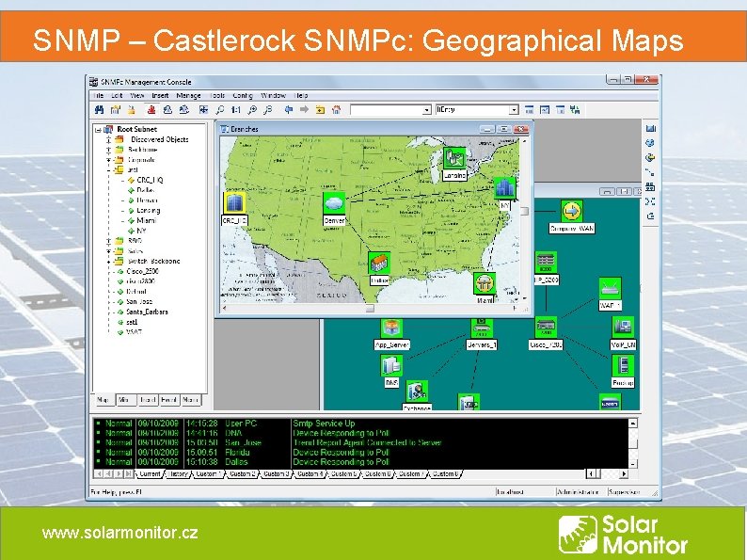
Task: Click the magnifier zoom icon in toolbar
Action: pyautogui.click(x=219, y=110)
